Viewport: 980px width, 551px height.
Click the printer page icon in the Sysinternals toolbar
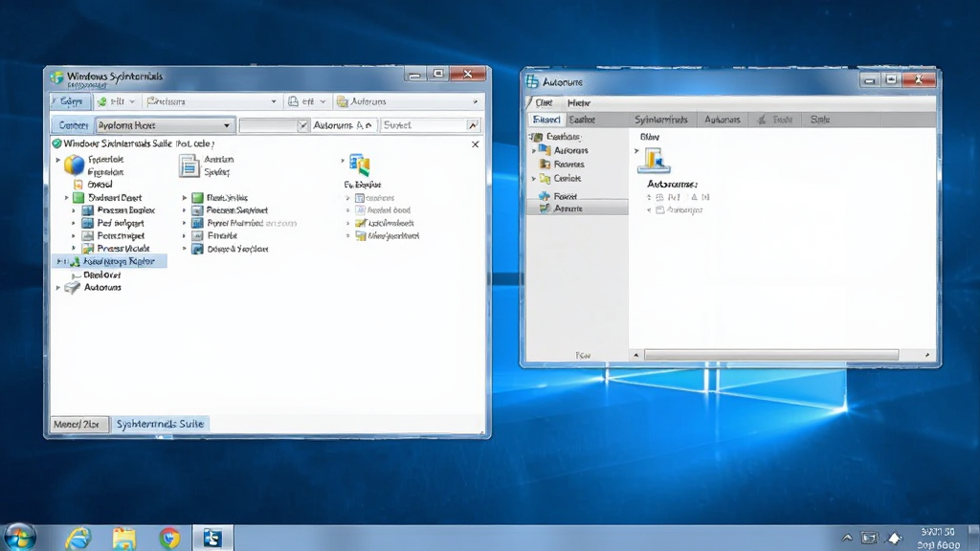[x=293, y=101]
